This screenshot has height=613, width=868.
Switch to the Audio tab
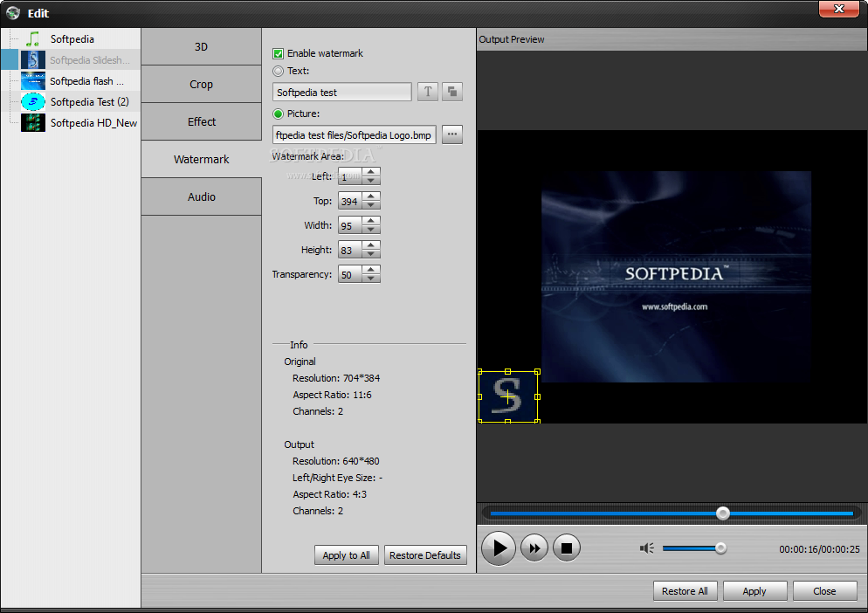point(201,196)
